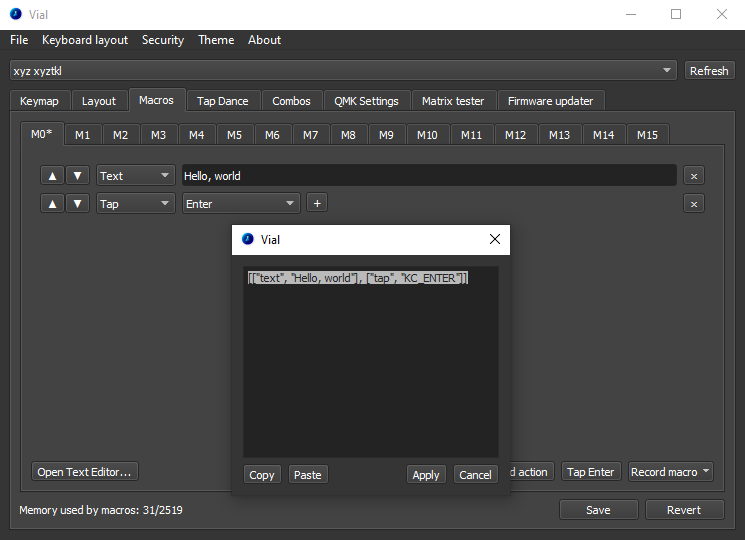Viewport: 745px width, 540px height.
Task: Click Paste in the Vial dialog
Action: (x=308, y=474)
